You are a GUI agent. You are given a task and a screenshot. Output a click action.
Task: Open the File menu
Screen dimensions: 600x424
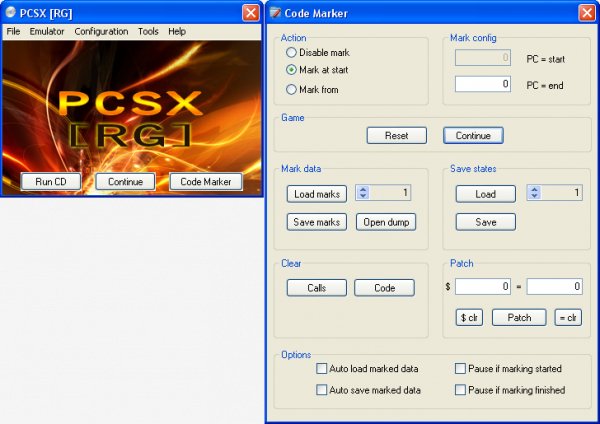pos(13,31)
